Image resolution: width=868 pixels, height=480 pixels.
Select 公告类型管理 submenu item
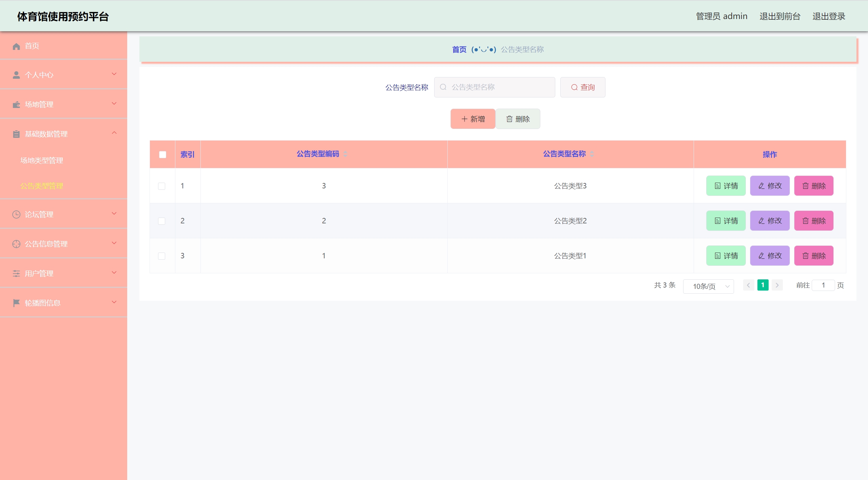tap(42, 186)
